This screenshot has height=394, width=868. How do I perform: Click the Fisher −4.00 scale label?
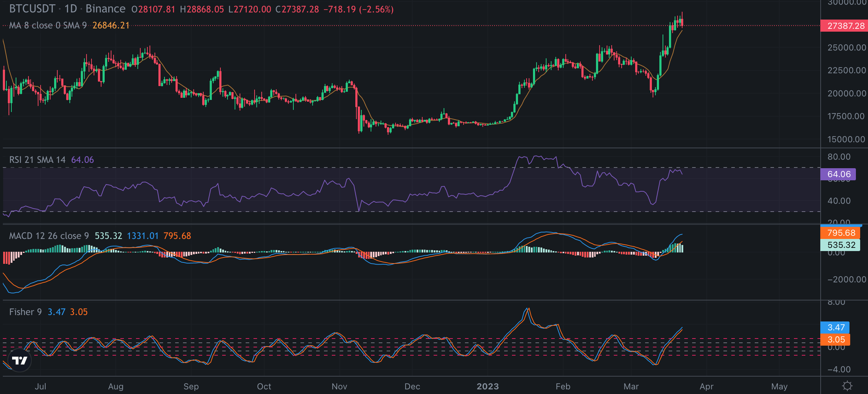click(x=839, y=369)
